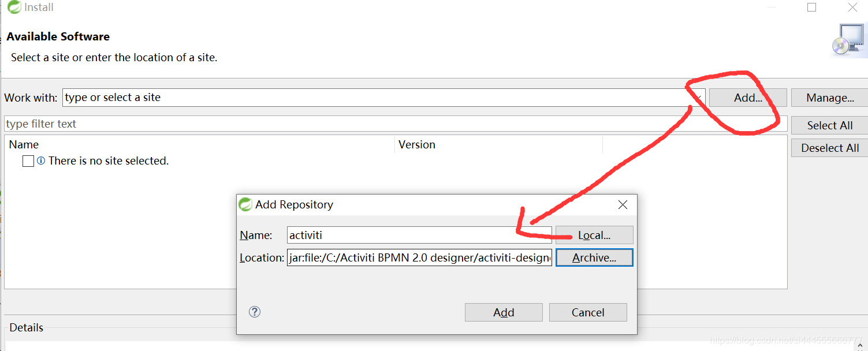Expand the Work with site dropdown arrow

698,98
